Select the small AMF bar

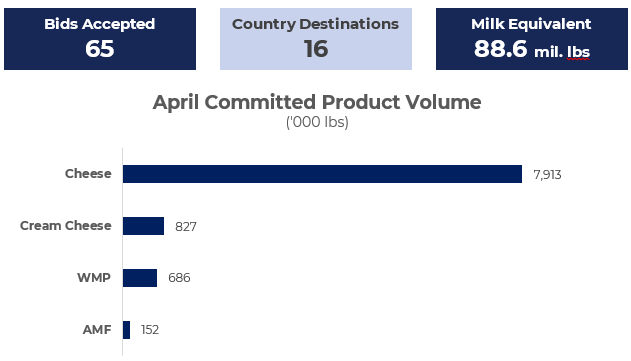pyautogui.click(x=126, y=330)
